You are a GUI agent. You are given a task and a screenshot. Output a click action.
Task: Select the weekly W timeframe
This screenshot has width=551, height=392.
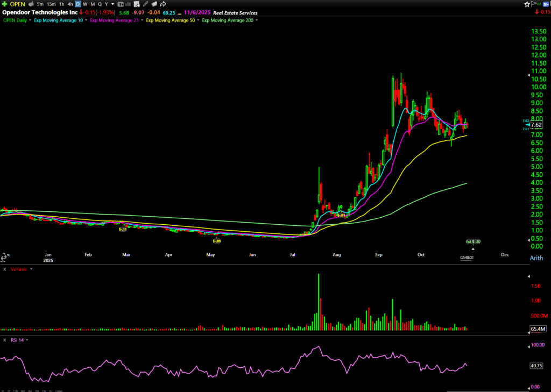pyautogui.click(x=85, y=4)
